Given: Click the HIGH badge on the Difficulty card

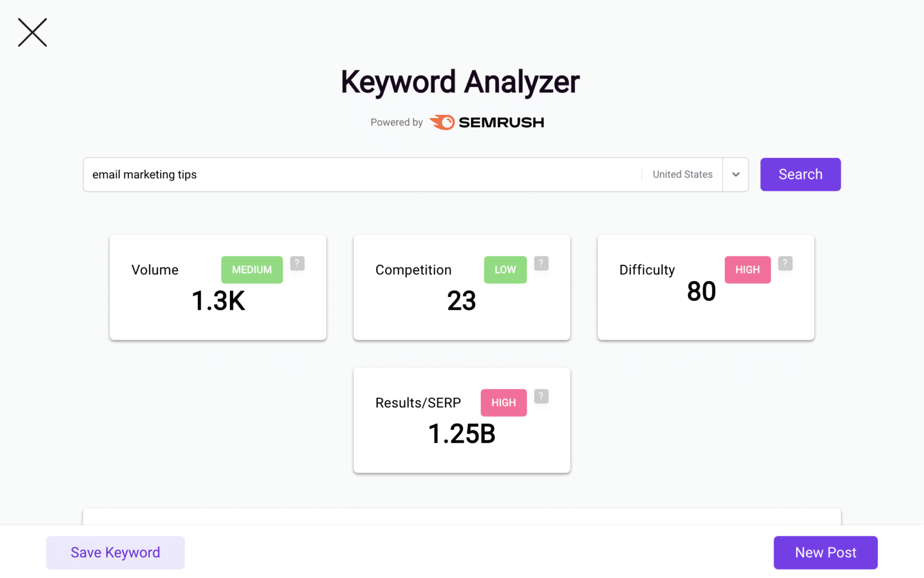Looking at the screenshot, I should (x=747, y=270).
